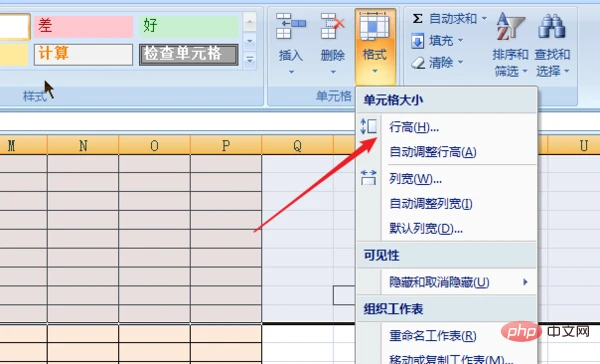Click the AutoSum sigma icon
Image resolution: width=600 pixels, height=364 pixels.
[417, 18]
